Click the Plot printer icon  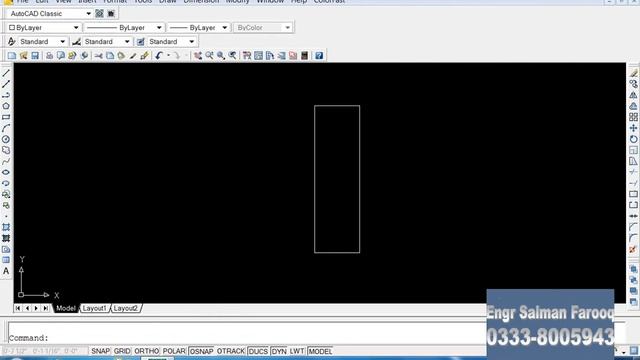[49, 56]
